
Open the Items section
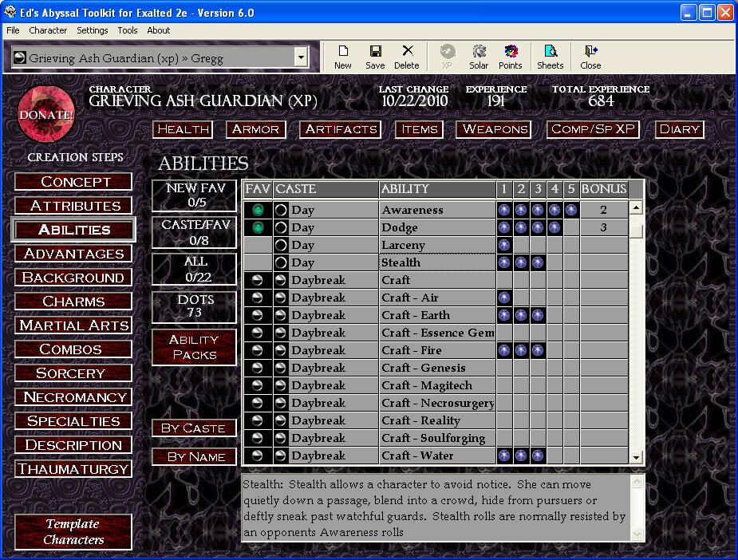pyautogui.click(x=420, y=129)
